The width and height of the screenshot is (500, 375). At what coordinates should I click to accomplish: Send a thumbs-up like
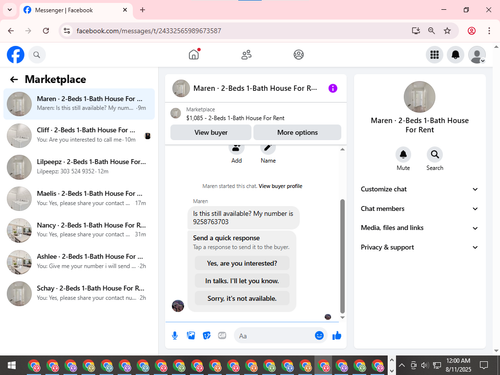337,336
